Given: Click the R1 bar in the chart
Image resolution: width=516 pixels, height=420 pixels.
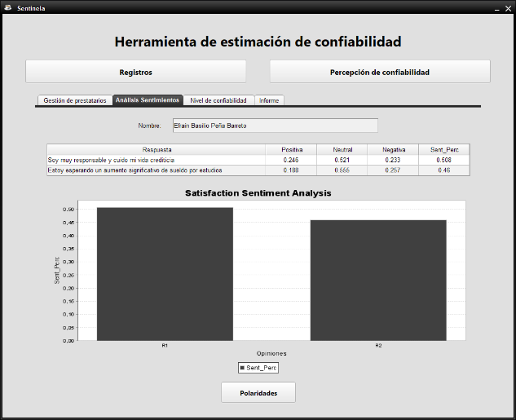Looking at the screenshot, I should (x=165, y=273).
